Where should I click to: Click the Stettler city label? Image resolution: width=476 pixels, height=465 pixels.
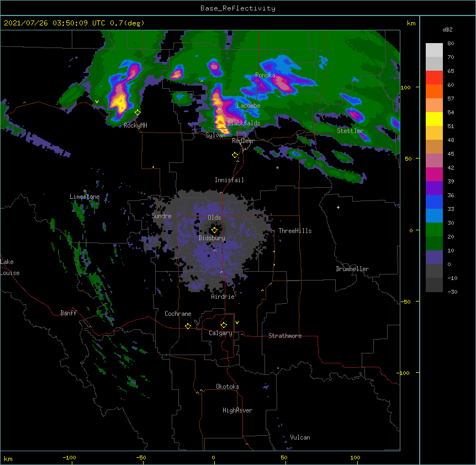350,131
